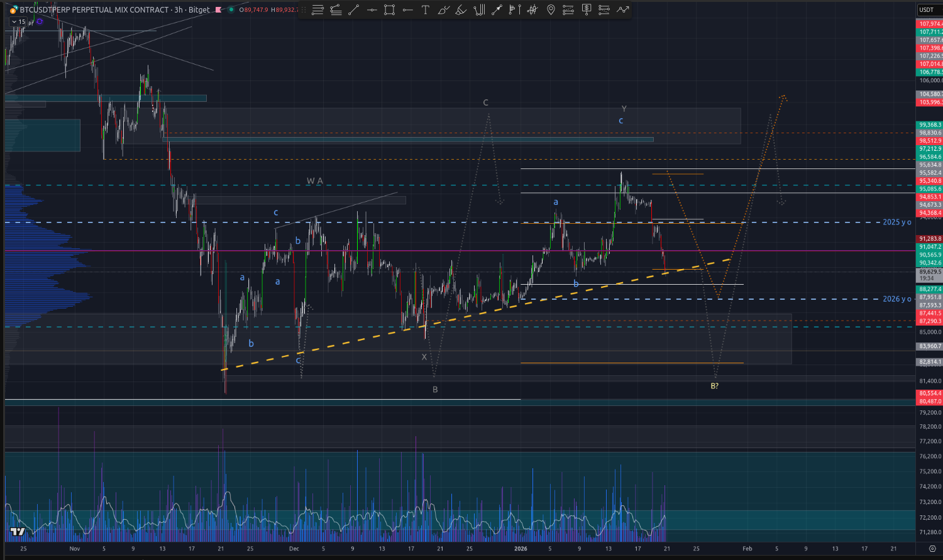Select the trend line drawing tool
The height and width of the screenshot is (560, 943).
pos(354,9)
